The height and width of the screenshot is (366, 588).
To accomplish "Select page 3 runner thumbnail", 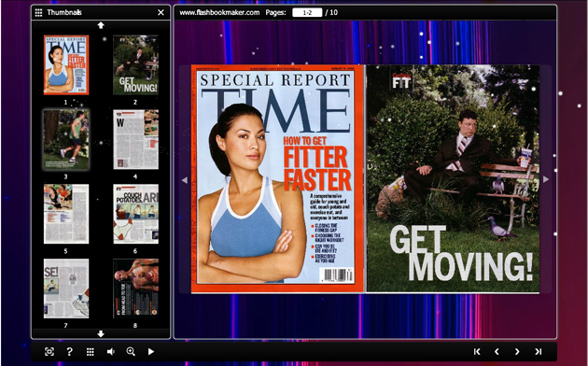I will coord(66,139).
